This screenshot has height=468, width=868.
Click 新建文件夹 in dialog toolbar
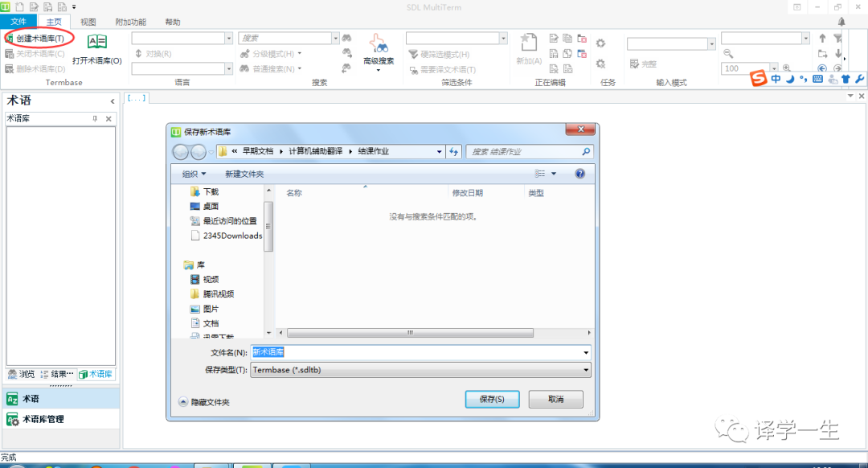click(x=244, y=174)
